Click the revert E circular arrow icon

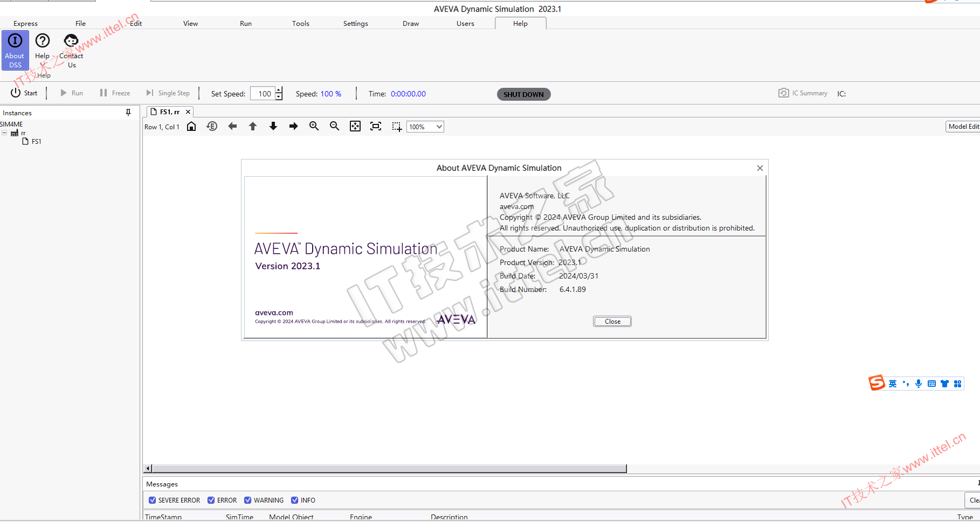[212, 126]
